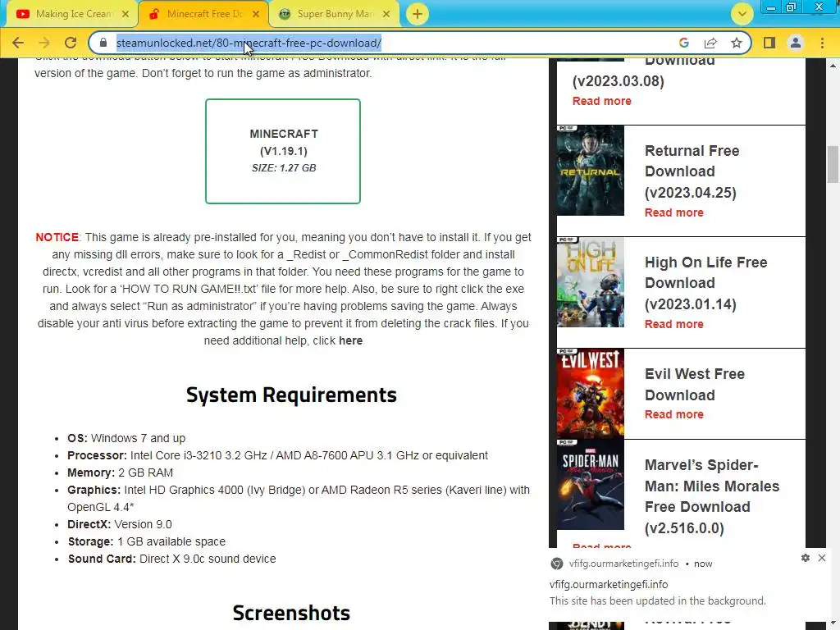Share this page using the share icon
This screenshot has height=630, width=840.
pyautogui.click(x=710, y=43)
